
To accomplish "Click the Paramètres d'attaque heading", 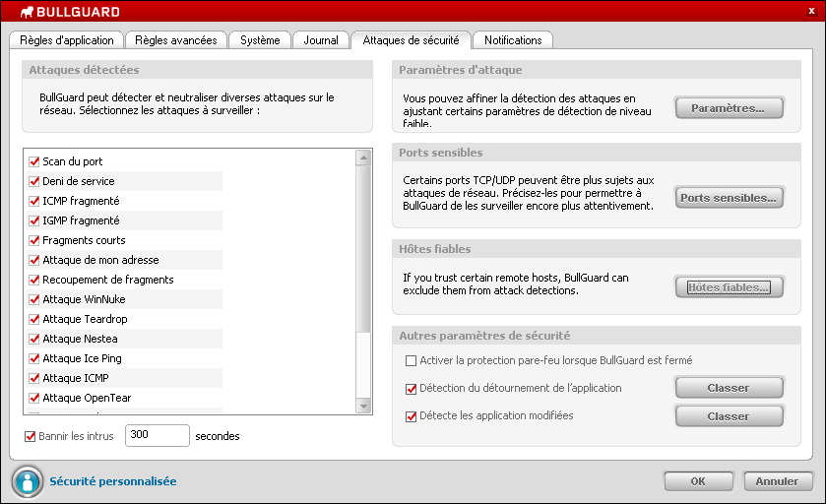I will tap(461, 70).
